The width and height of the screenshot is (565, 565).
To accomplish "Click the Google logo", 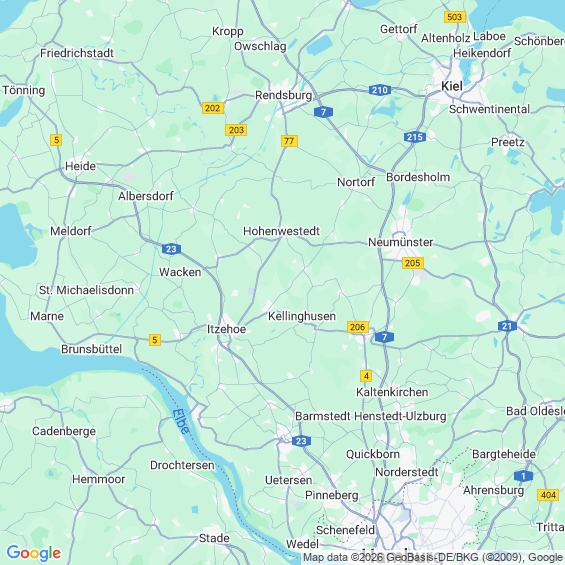I will [x=34, y=553].
